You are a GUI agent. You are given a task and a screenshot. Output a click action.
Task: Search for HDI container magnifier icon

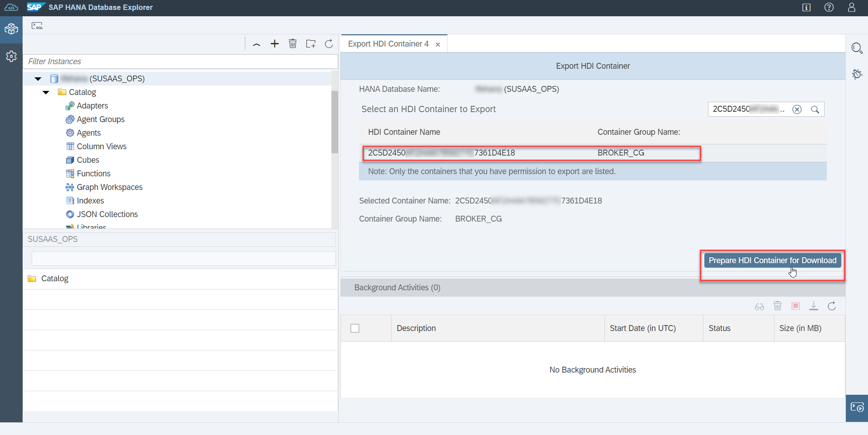(815, 109)
